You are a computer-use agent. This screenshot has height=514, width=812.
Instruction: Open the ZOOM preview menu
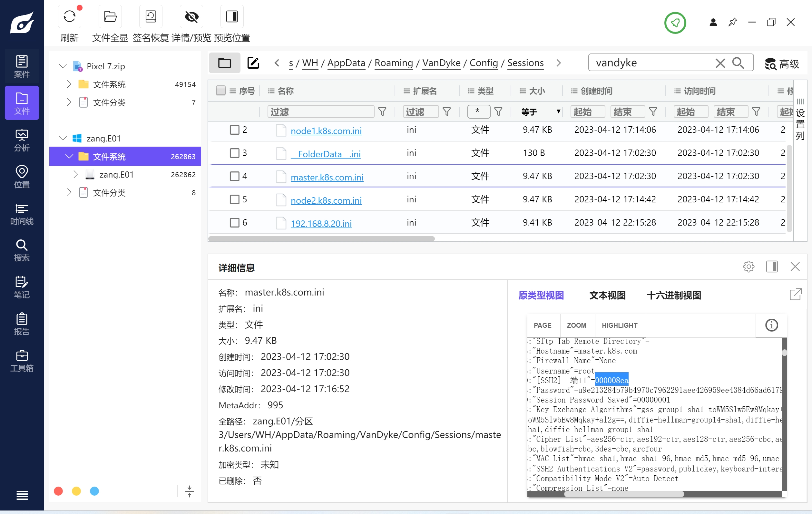click(x=577, y=325)
